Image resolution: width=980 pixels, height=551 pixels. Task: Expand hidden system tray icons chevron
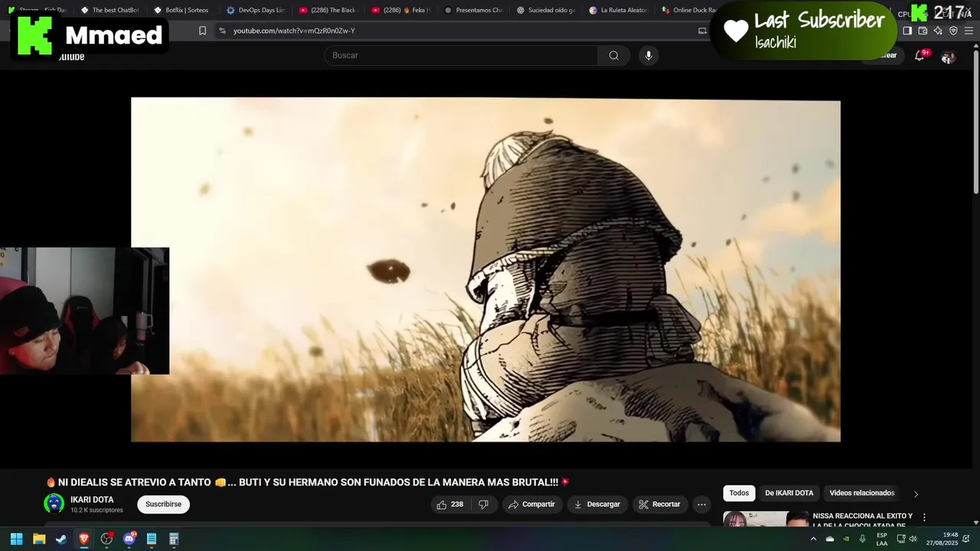point(813,539)
